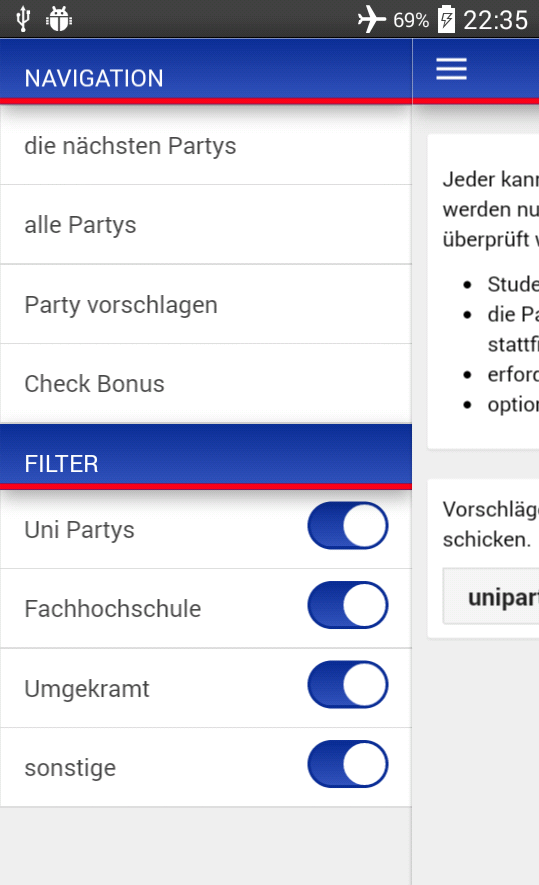
Task: Click the FILTER section header
Action: (x=206, y=457)
